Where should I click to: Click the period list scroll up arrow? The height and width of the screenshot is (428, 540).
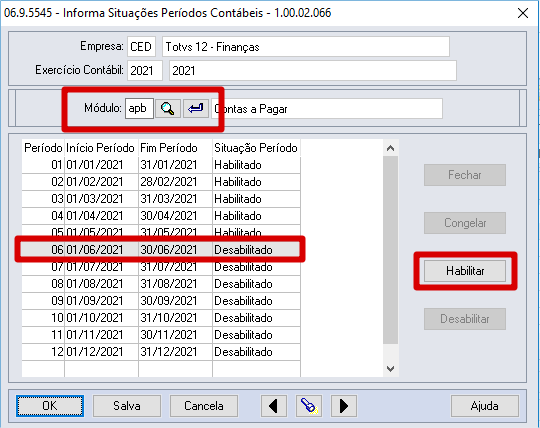[391, 148]
